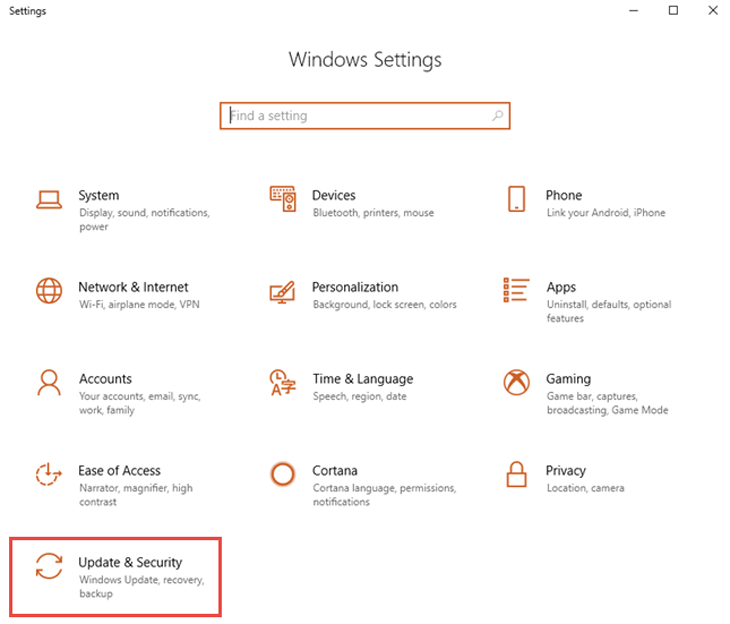This screenshot has height=624, width=730.
Task: Select the Personalization paintbrush icon
Action: coord(282,292)
